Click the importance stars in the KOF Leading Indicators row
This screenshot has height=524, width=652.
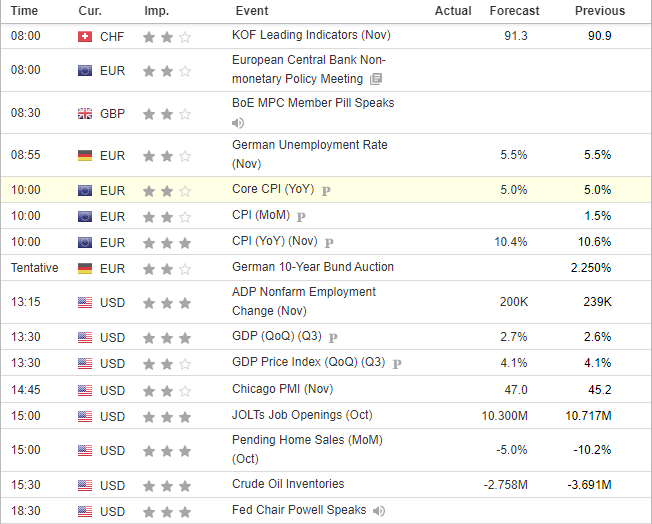(167, 37)
